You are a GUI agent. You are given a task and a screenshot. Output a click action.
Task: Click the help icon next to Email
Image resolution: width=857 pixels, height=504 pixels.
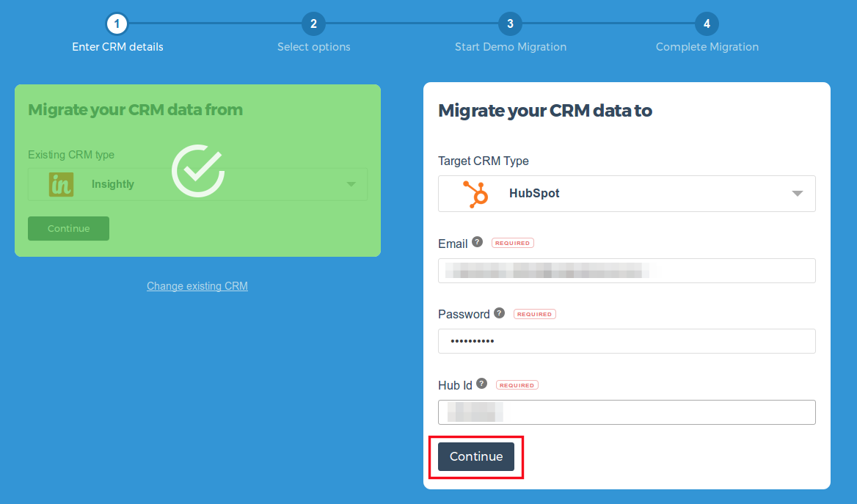pos(477,242)
